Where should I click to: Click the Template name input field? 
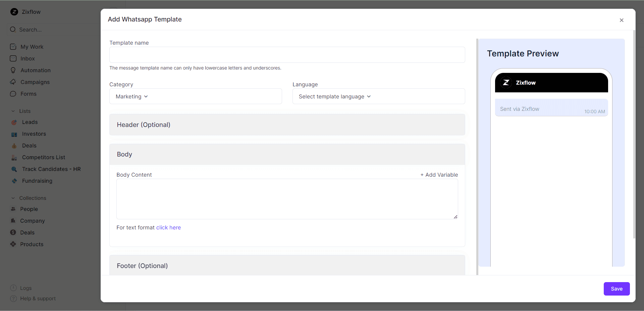coord(287,55)
